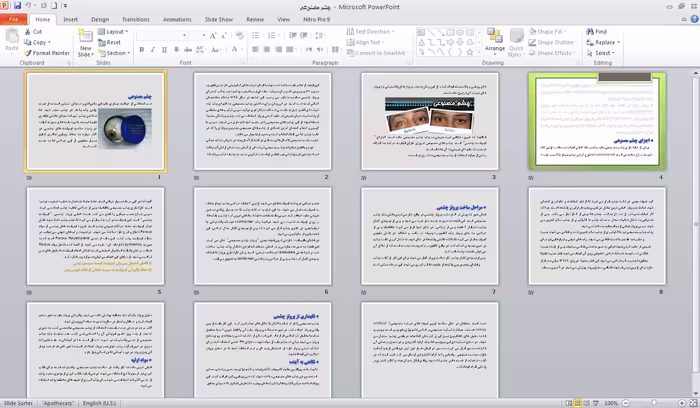Click Left-to-Right text direction icon
This screenshot has height=408, width=700.
(309, 50)
